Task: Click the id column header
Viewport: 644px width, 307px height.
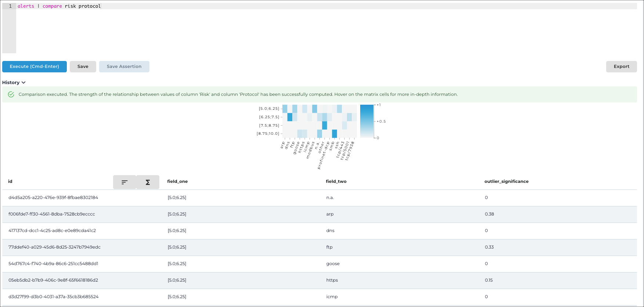Action: (x=10, y=181)
